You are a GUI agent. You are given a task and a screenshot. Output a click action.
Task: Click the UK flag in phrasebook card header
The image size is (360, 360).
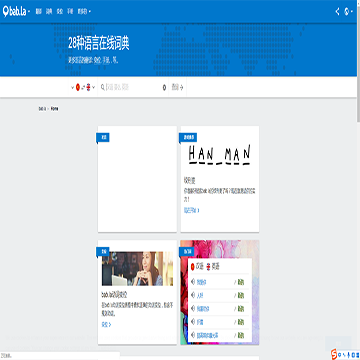tap(209, 267)
